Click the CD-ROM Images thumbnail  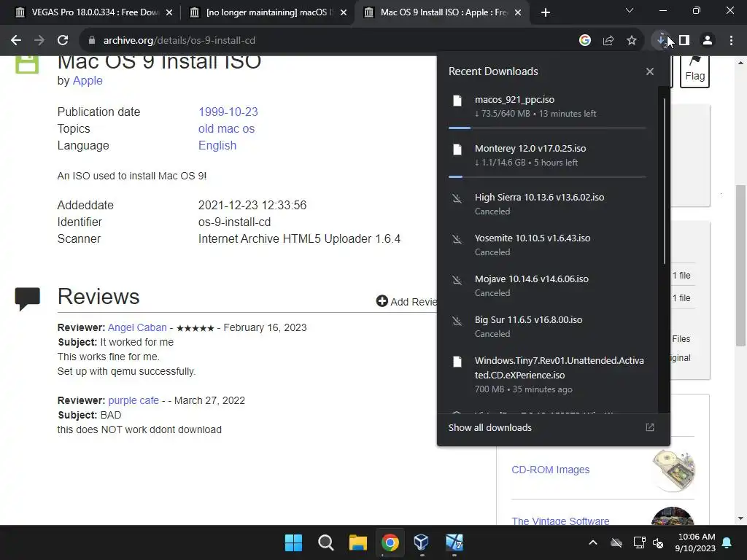[673, 470]
